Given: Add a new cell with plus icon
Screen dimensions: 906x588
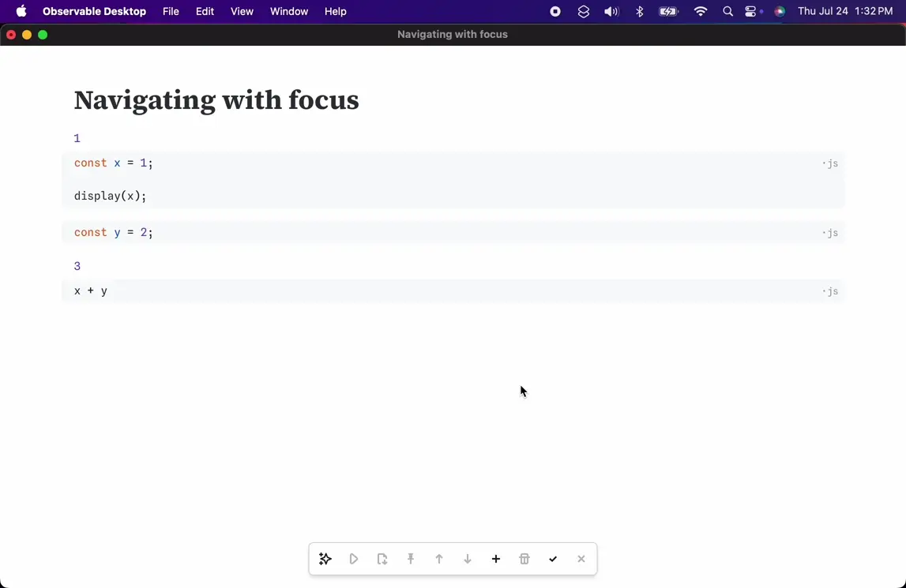Looking at the screenshot, I should (x=496, y=559).
